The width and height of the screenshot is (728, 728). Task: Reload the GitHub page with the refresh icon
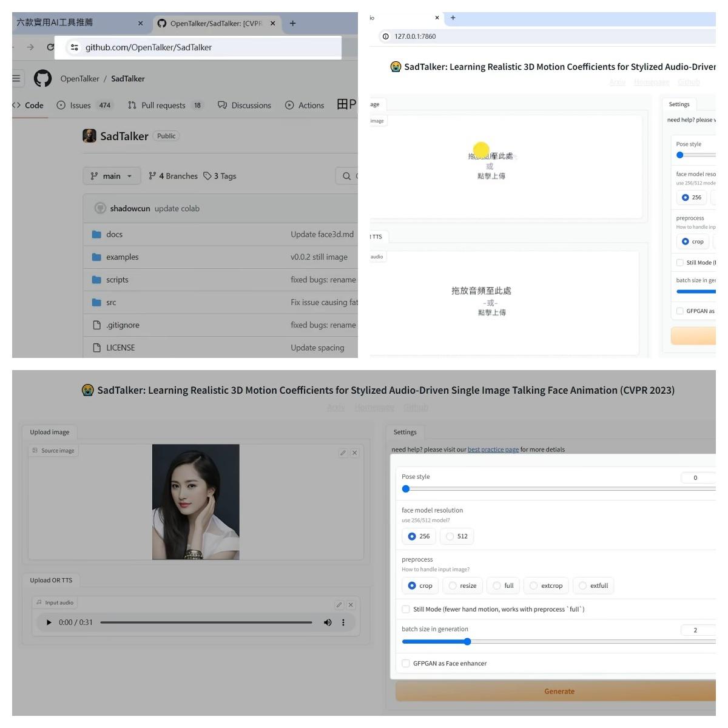coord(50,47)
